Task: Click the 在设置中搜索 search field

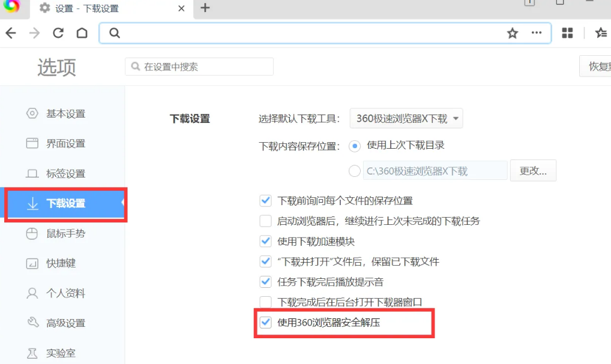Action: pyautogui.click(x=199, y=67)
